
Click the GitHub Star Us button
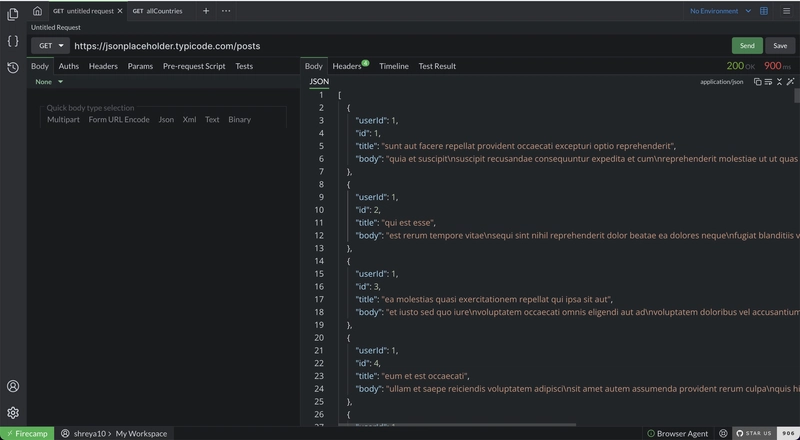754,433
